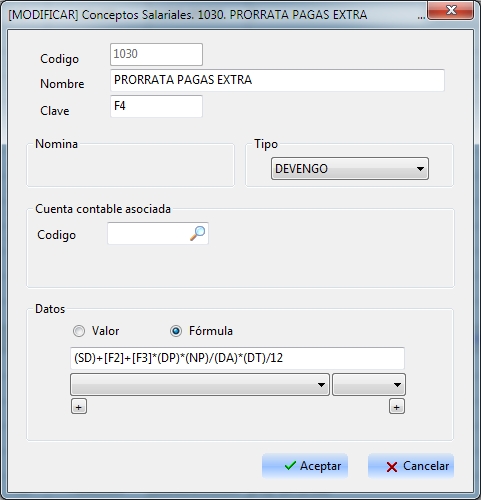This screenshot has width=481, height=500.
Task: Click the Codigo field showing 1030
Action: point(156,54)
